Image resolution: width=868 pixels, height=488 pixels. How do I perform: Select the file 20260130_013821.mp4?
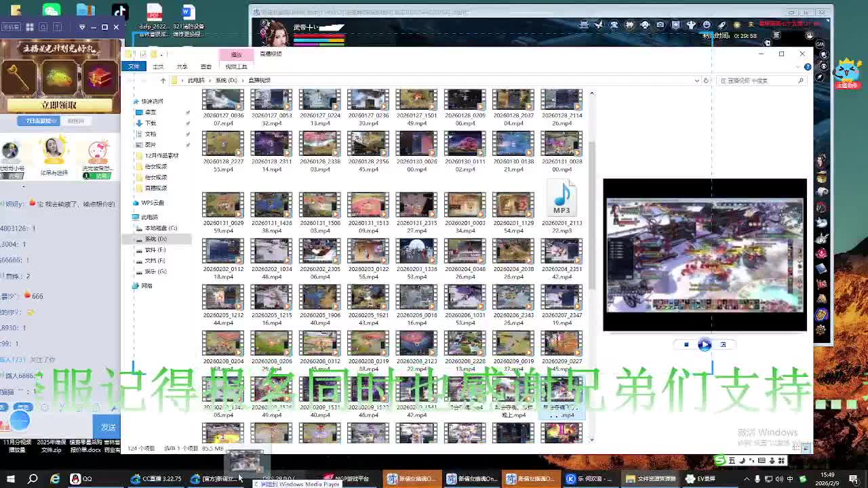click(x=513, y=153)
